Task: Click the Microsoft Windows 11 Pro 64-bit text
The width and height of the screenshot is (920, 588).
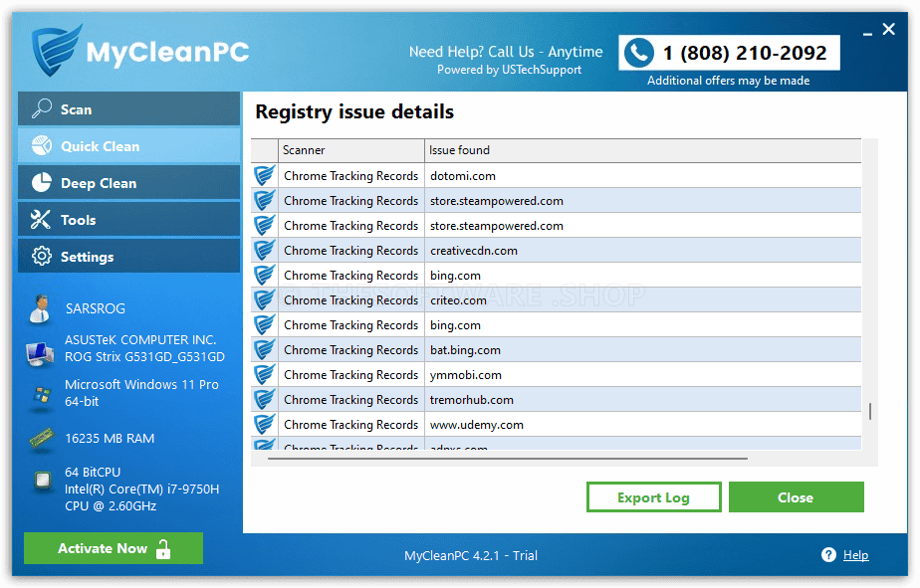Action: click(x=141, y=393)
